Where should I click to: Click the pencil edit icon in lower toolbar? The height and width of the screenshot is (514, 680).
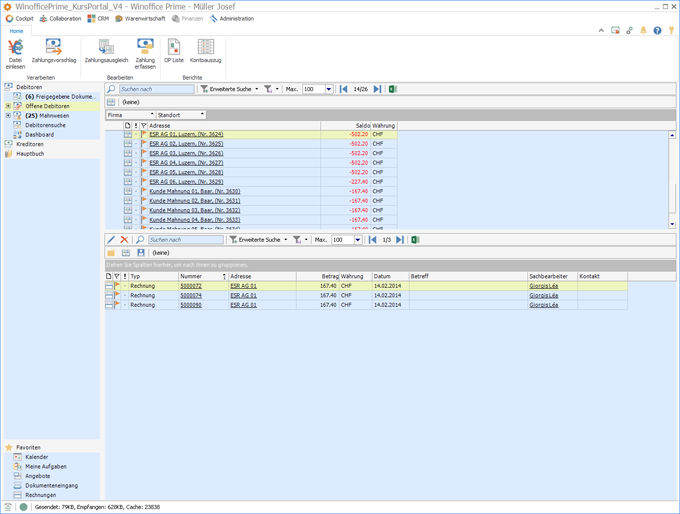[111, 240]
